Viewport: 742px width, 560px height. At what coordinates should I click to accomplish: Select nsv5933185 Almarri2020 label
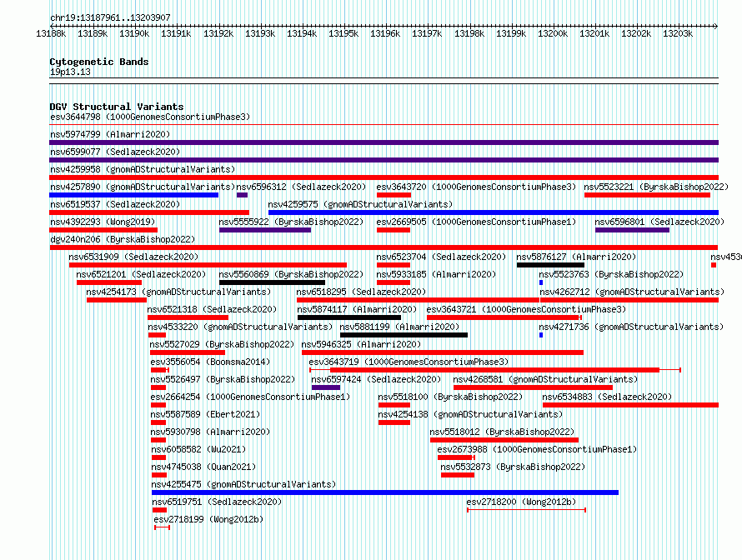pyautogui.click(x=436, y=274)
